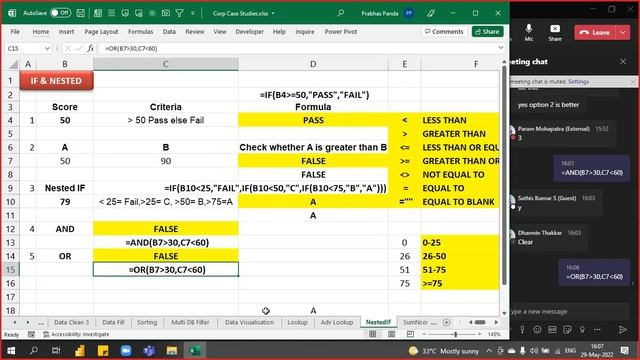Open the Power Pivot ribbon tab
This screenshot has height=360, width=640.
pos(341,31)
